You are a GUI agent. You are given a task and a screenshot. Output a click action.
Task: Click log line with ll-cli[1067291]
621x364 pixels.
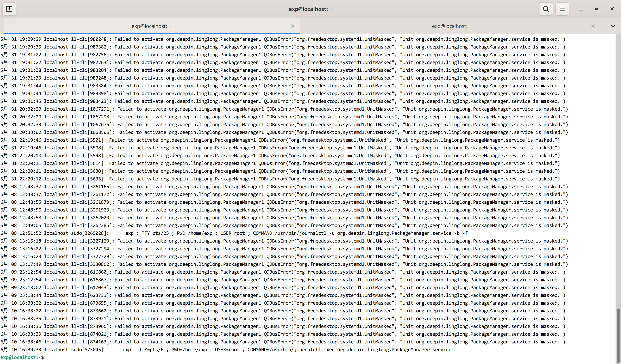coord(284,109)
